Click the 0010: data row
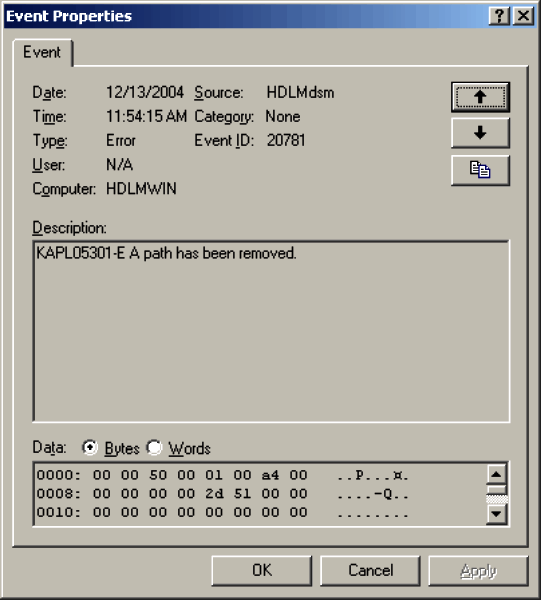Image resolution: width=541 pixels, height=600 pixels. (222, 513)
